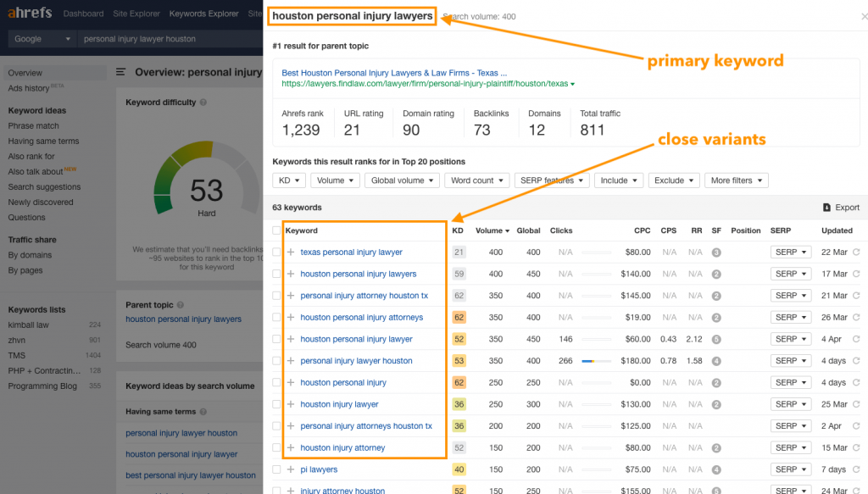Refresh the 22 Mar updated row
The width and height of the screenshot is (868, 494).
point(856,252)
